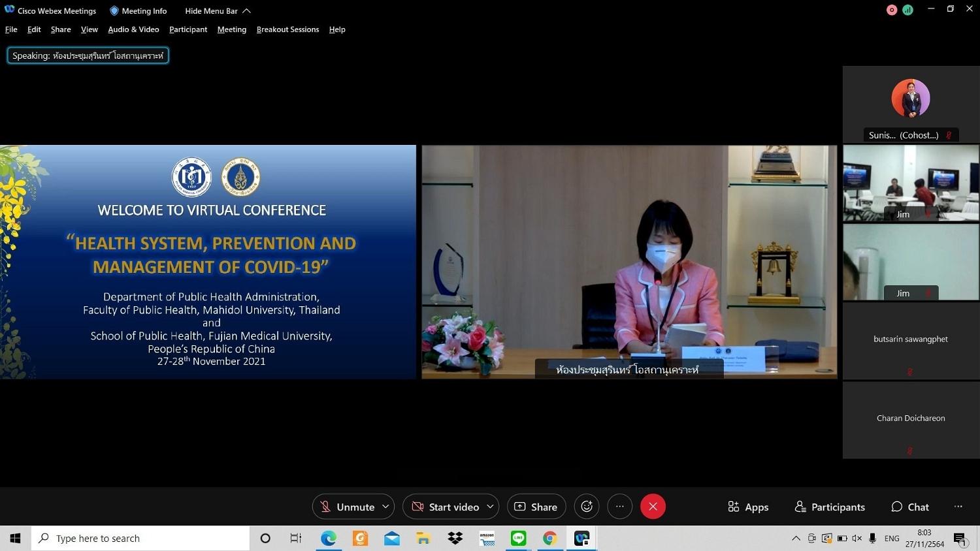Screen dimensions: 980x551
Task: Click the red leave meeting button
Action: point(653,507)
